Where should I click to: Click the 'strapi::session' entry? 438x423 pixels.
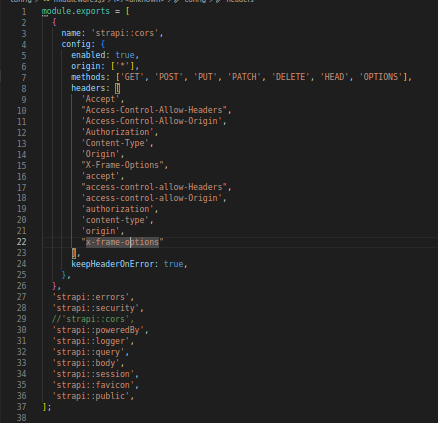pyautogui.click(x=93, y=374)
